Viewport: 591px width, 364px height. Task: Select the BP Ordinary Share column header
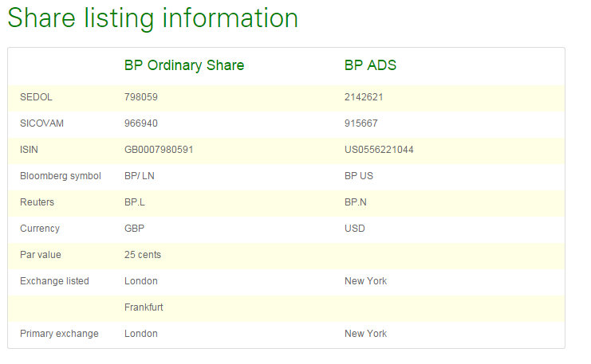click(x=184, y=65)
